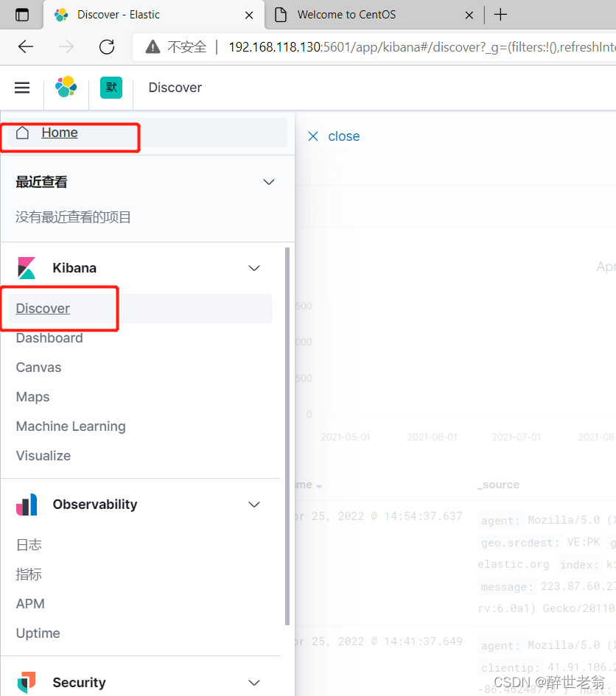Click the Kibana logo icon
Viewport: 616px width, 696px height.
pos(27,268)
